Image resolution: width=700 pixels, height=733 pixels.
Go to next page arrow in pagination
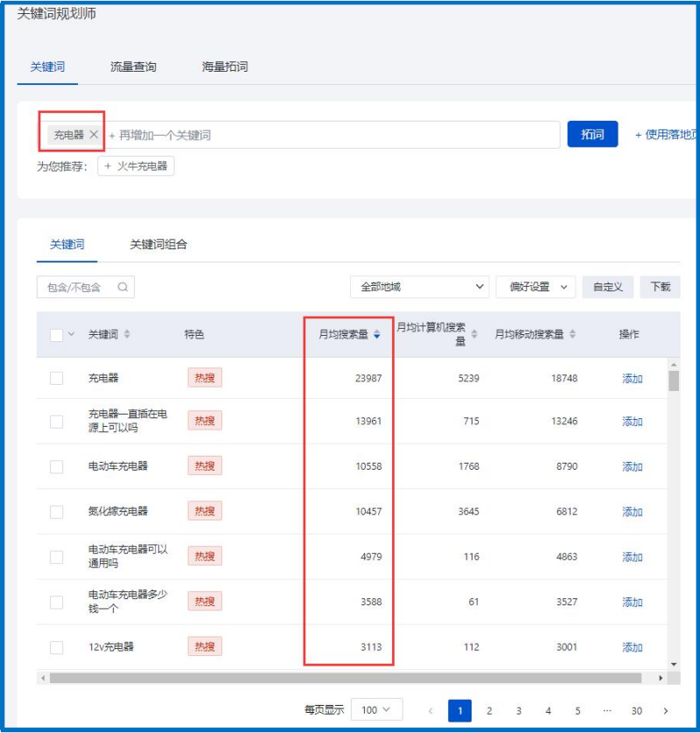666,711
